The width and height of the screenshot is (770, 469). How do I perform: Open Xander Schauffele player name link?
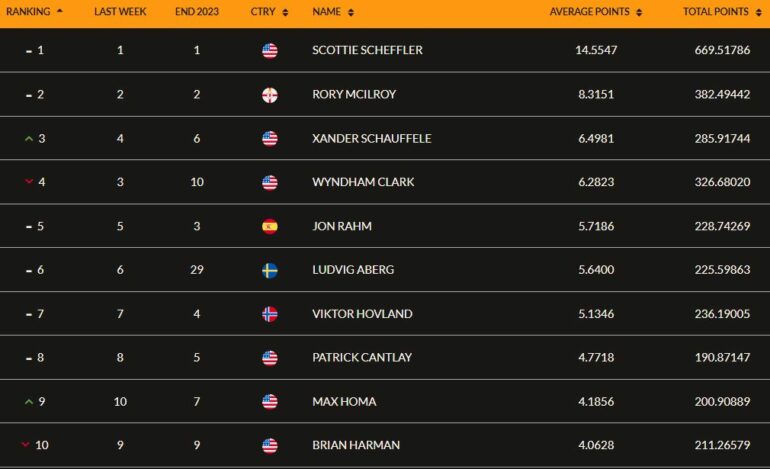pos(372,138)
